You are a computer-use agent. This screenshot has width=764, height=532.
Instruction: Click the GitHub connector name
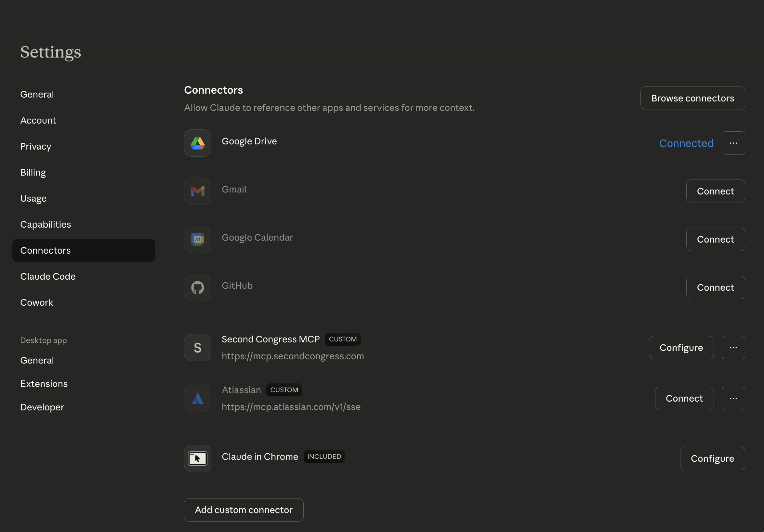(237, 285)
